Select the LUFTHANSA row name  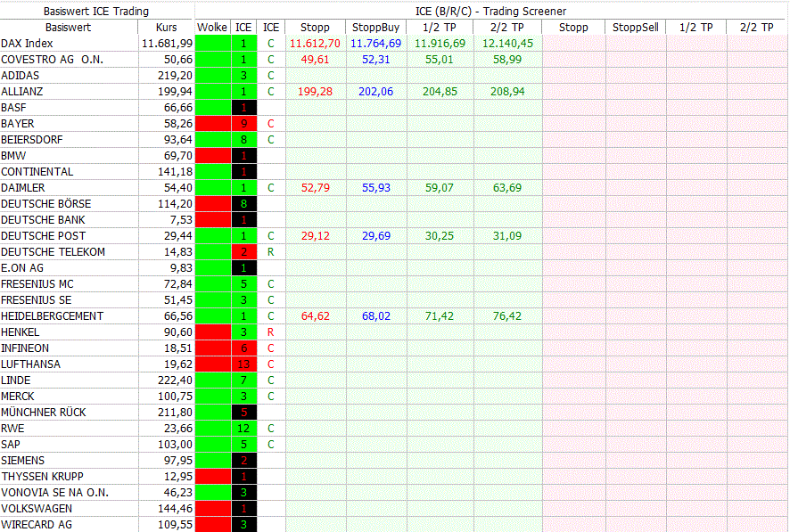30,364
